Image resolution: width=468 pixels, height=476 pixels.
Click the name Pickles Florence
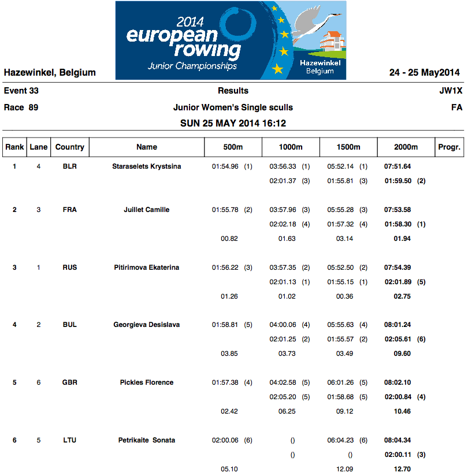147,382
